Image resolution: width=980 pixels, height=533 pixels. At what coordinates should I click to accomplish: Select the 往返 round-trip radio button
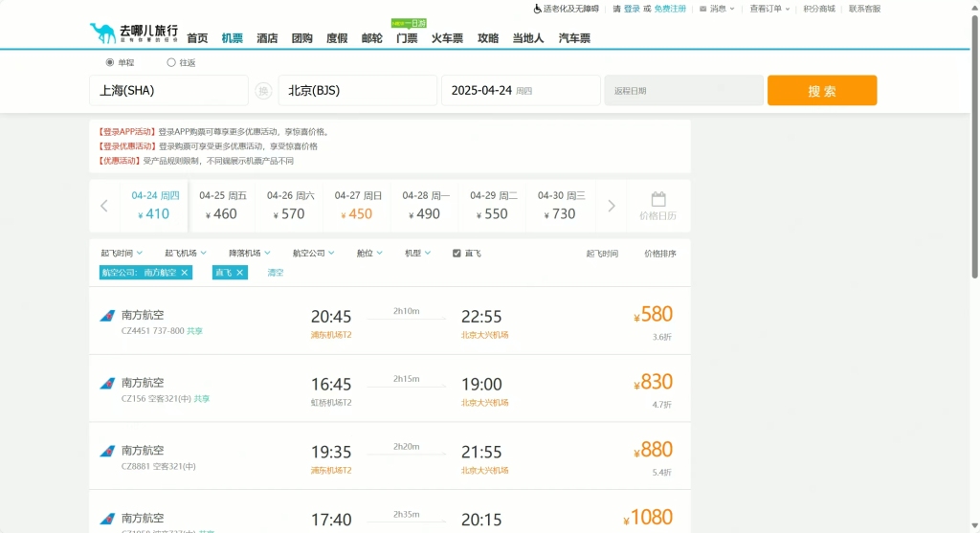point(171,62)
